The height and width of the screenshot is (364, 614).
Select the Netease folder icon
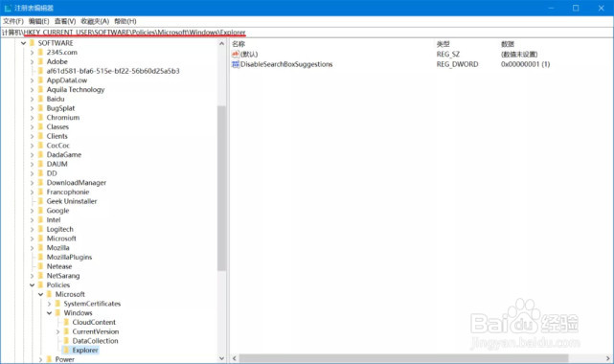point(41,266)
